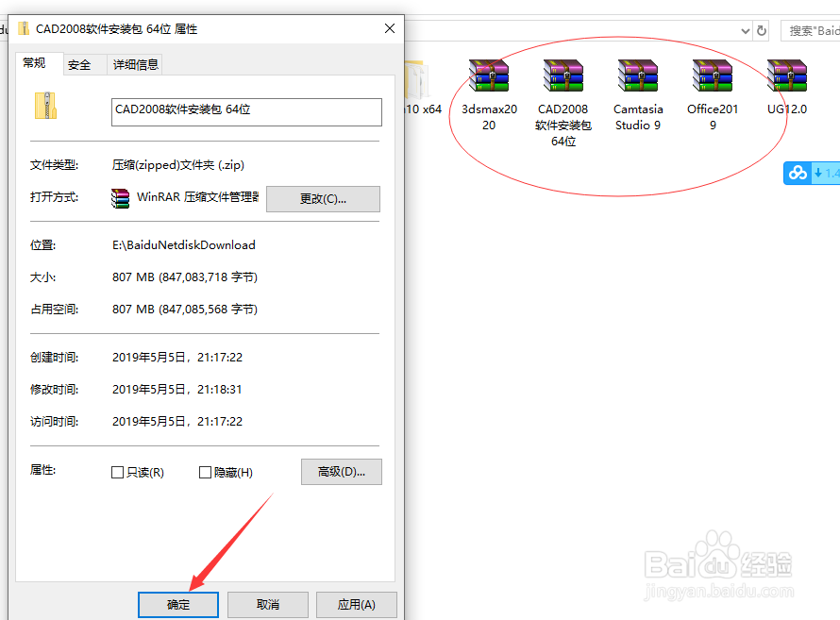840x620 pixels.
Task: Open the 高级(D) advanced attributes dialog
Action: (x=341, y=472)
